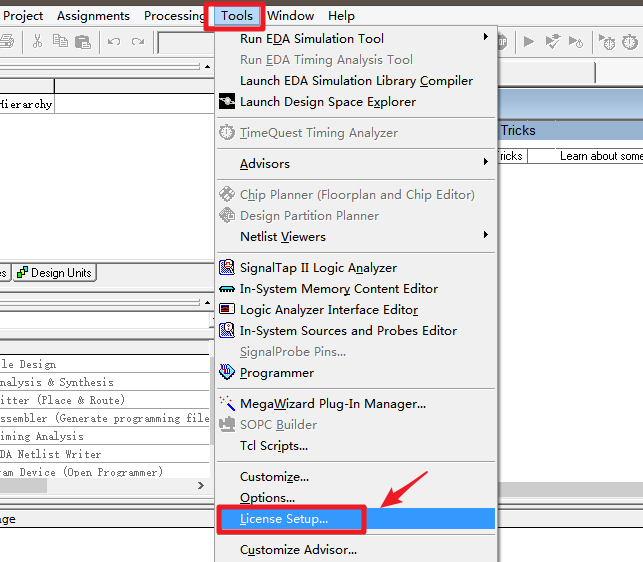
Task: Click the Print toolbar icon
Action: point(7,41)
